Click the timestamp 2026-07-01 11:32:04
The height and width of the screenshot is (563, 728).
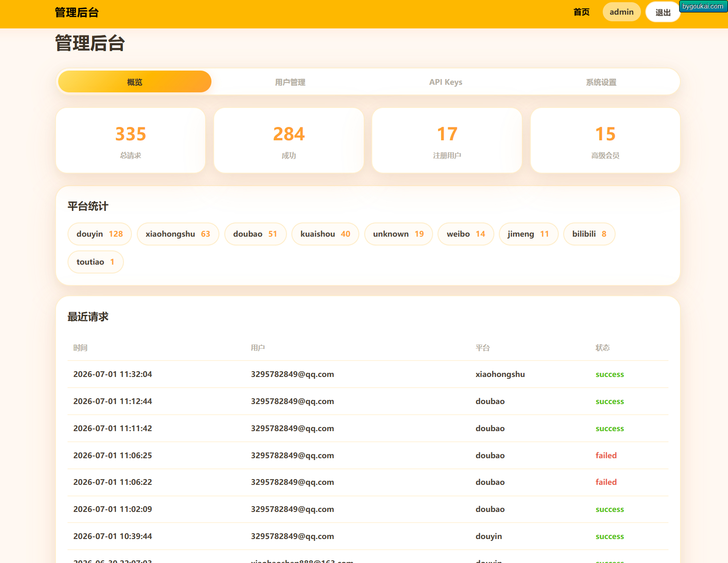coord(112,374)
